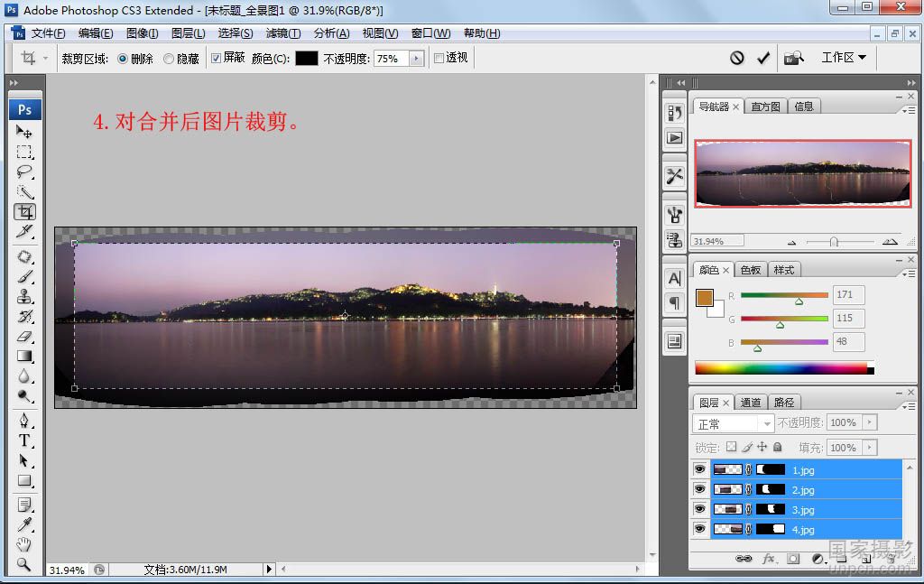The height and width of the screenshot is (584, 924).
Task: Open the 不透明度 75% dropdown arrow
Action: [x=416, y=58]
